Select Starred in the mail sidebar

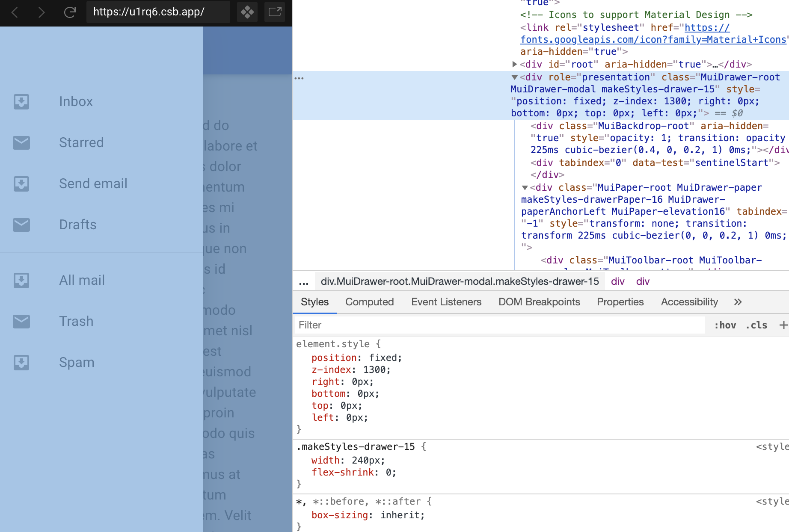81,142
